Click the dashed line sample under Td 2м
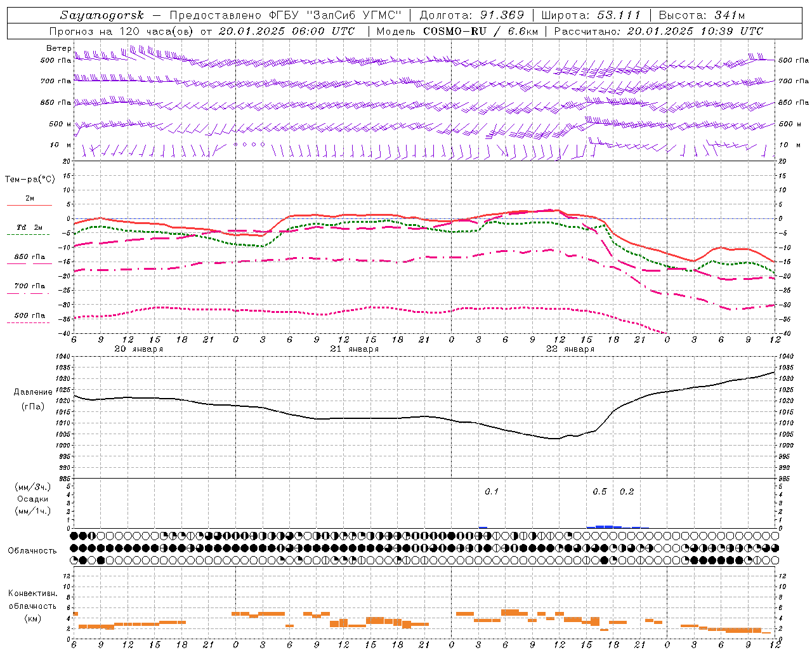The height and width of the screenshot is (650, 812). pos(29,235)
